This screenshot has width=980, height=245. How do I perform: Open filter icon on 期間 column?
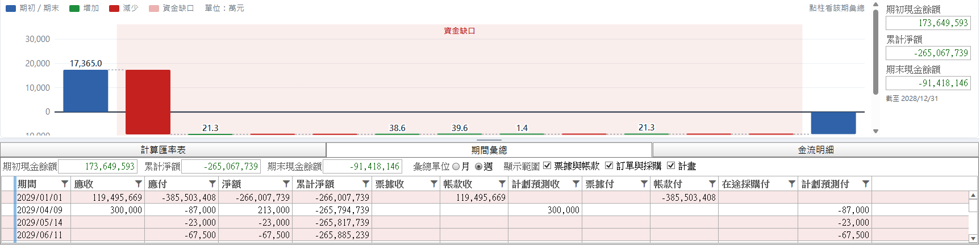point(65,184)
